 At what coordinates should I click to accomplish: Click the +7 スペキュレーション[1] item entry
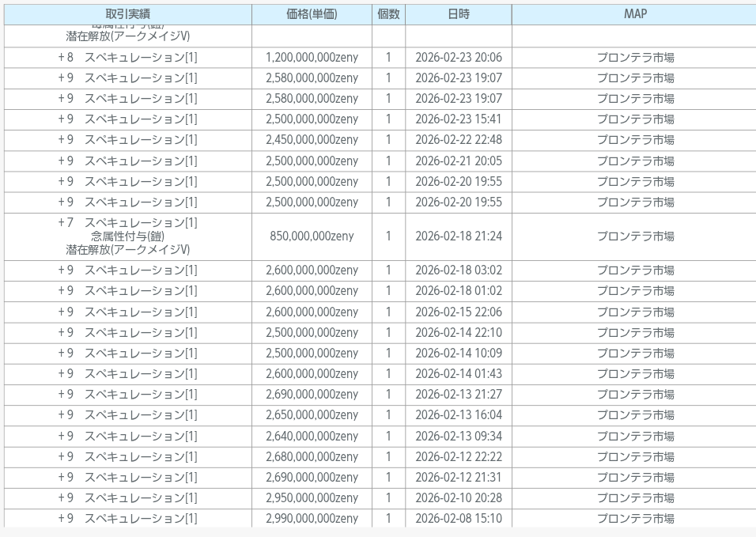(x=127, y=223)
